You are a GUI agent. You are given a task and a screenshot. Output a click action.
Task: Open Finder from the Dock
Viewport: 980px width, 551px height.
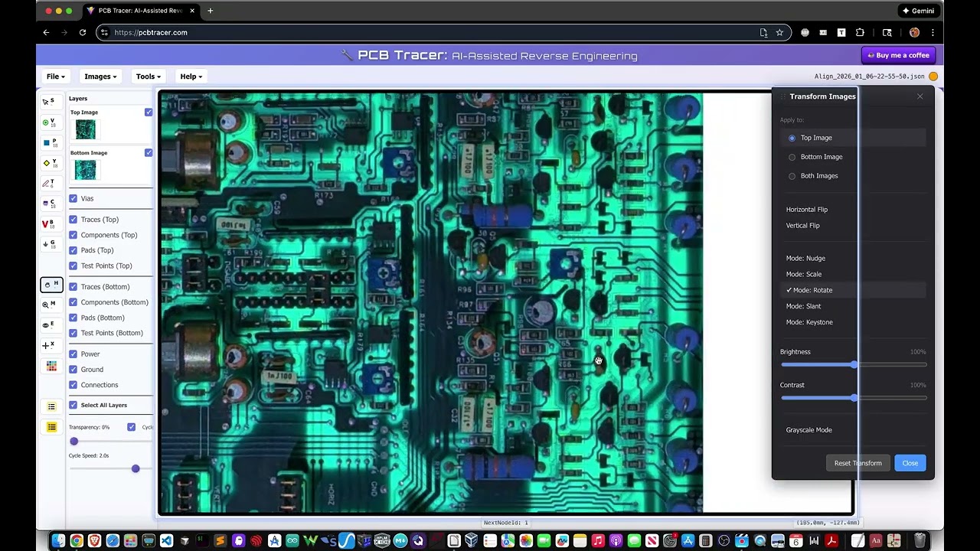pyautogui.click(x=58, y=541)
